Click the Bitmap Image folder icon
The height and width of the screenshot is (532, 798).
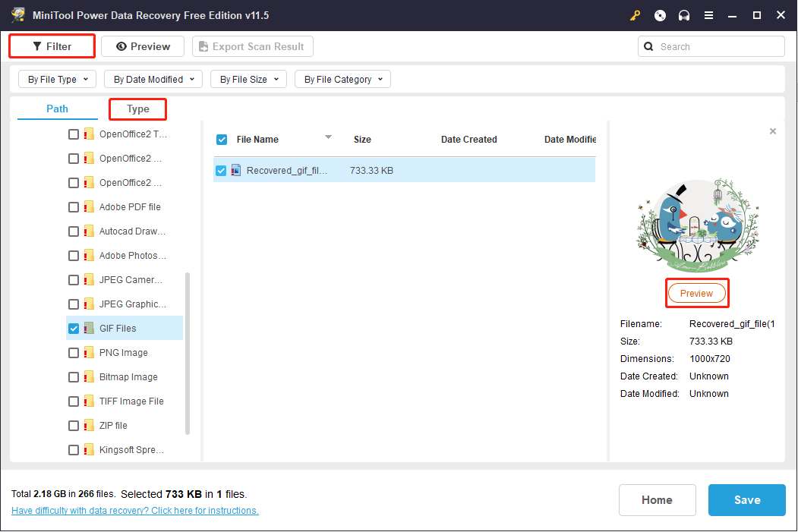click(89, 377)
